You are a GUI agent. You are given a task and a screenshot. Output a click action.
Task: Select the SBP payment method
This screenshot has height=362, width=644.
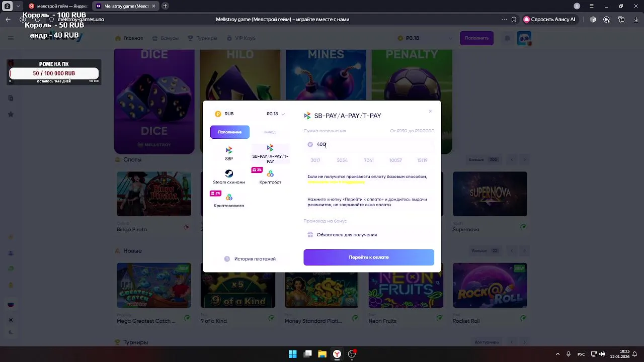click(x=229, y=153)
